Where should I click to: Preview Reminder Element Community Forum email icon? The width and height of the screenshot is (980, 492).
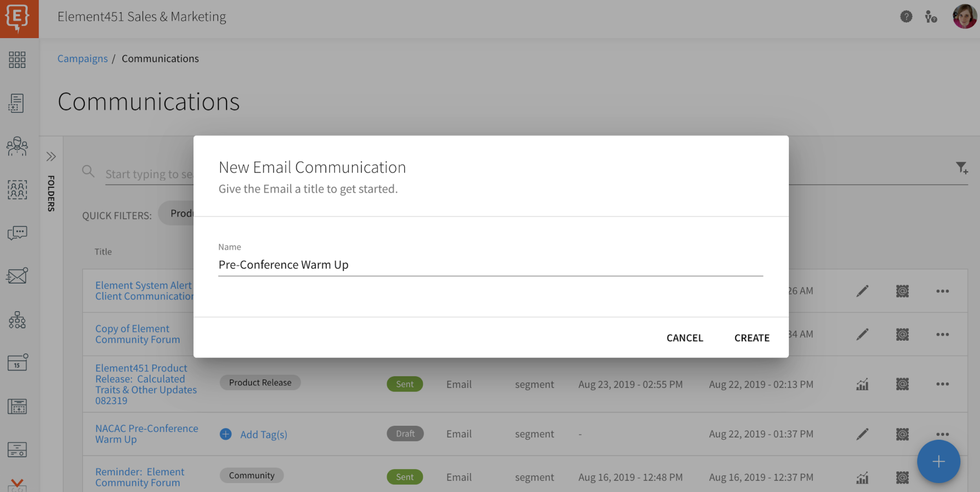[902, 477]
